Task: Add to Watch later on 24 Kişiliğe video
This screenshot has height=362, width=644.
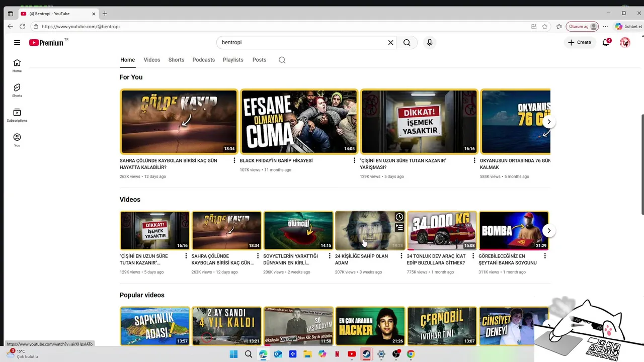Action: [x=399, y=217]
